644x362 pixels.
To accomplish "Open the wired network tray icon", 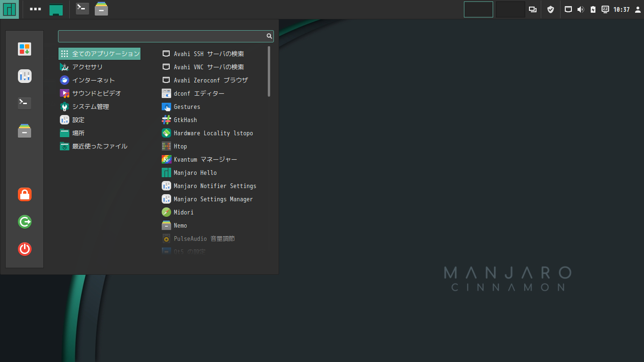I will 569,9.
